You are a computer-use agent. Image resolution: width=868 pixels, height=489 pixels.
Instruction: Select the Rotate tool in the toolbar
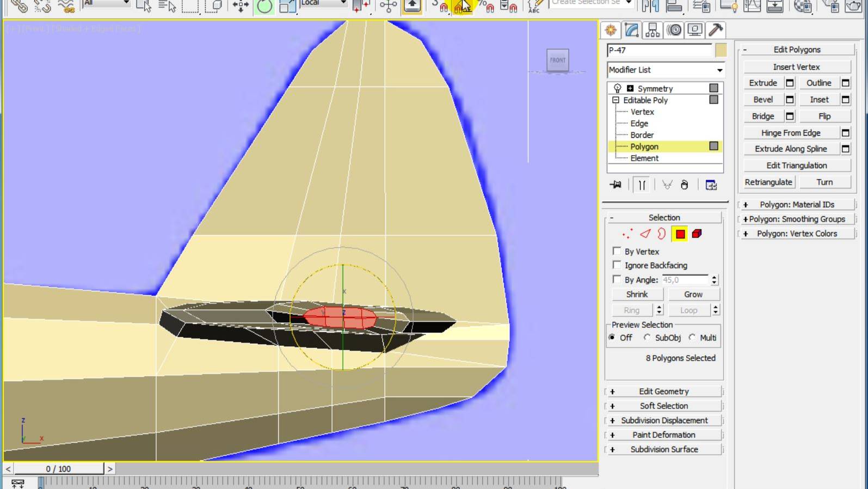[264, 6]
